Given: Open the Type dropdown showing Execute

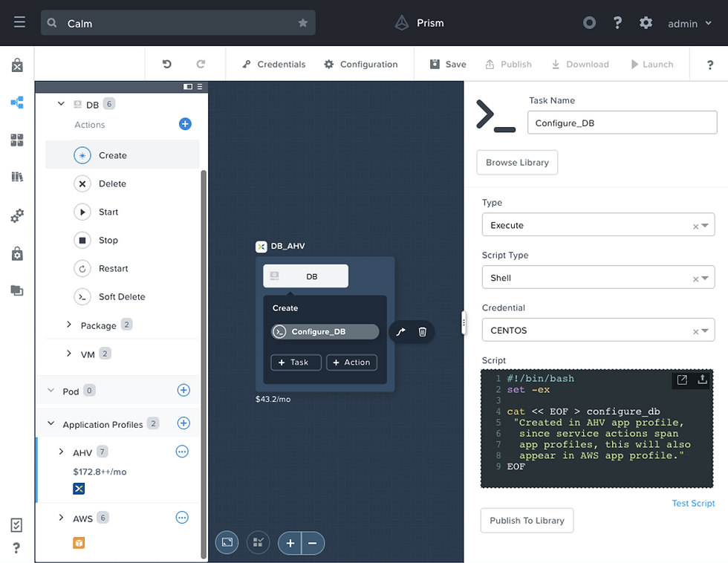Looking at the screenshot, I should 598,224.
